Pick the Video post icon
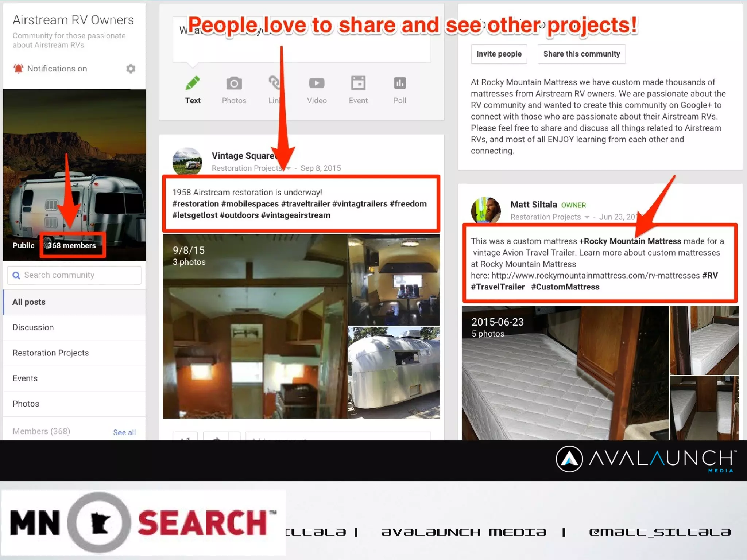747x560 pixels. 317,83
